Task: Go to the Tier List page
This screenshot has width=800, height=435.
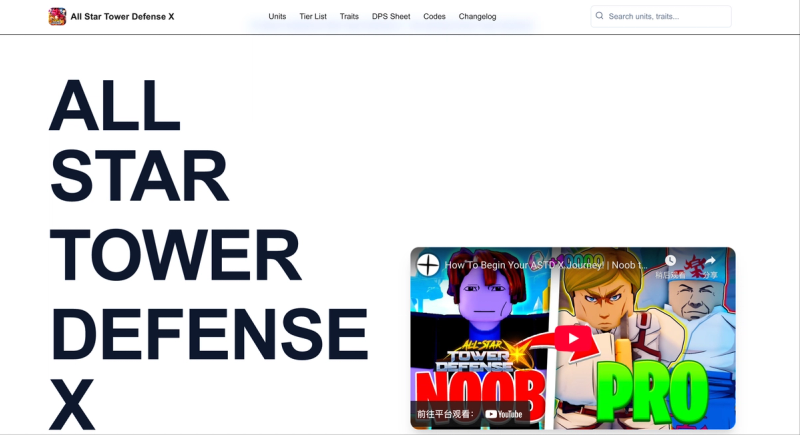Action: click(x=313, y=16)
